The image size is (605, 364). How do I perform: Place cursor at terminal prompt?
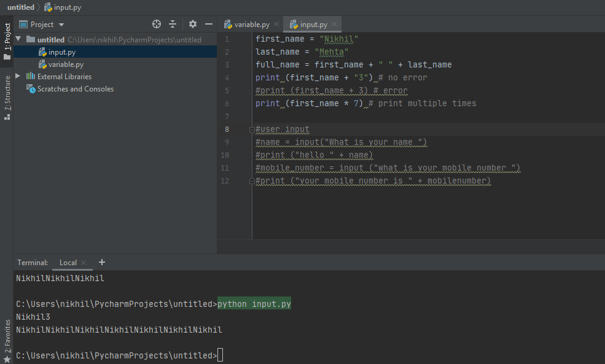click(220, 355)
